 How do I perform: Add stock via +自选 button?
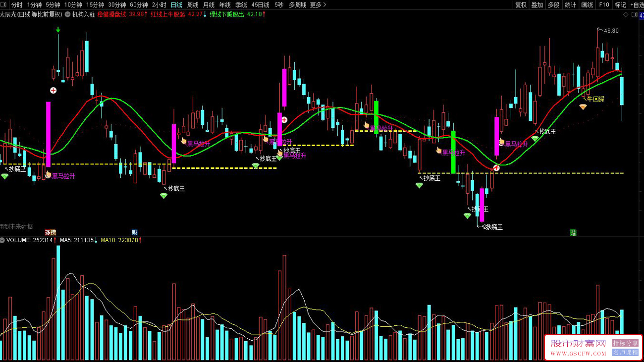coord(637,5)
